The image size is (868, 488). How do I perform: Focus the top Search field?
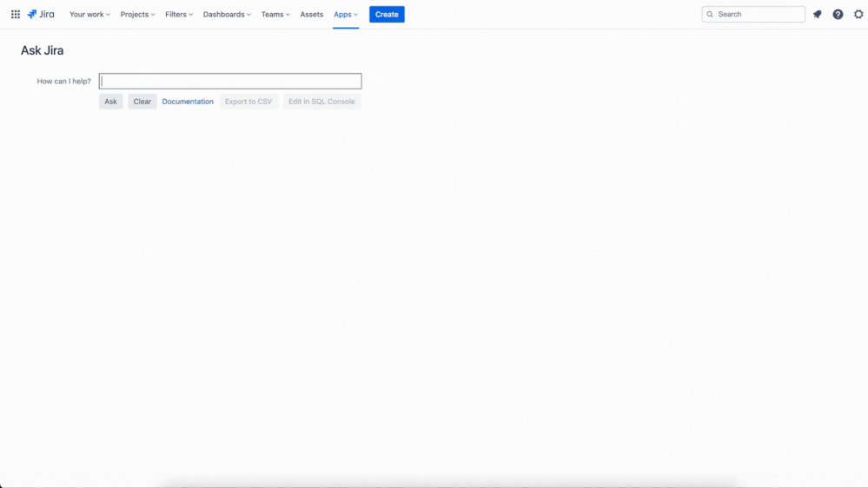(753, 15)
